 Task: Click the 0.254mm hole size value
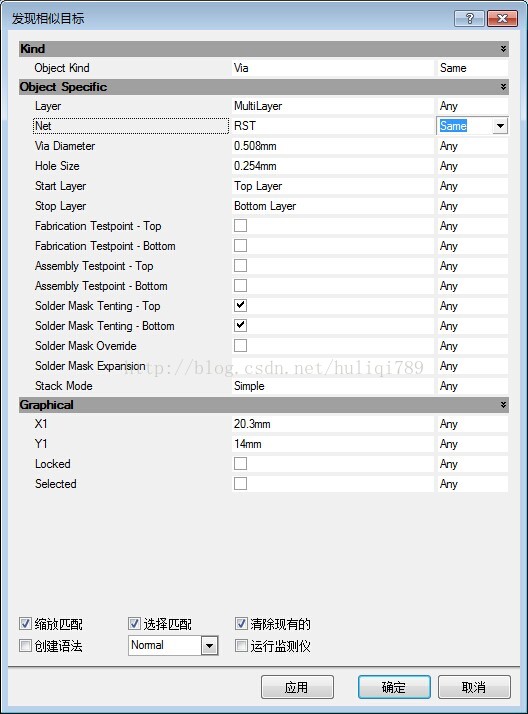pyautogui.click(x=255, y=166)
